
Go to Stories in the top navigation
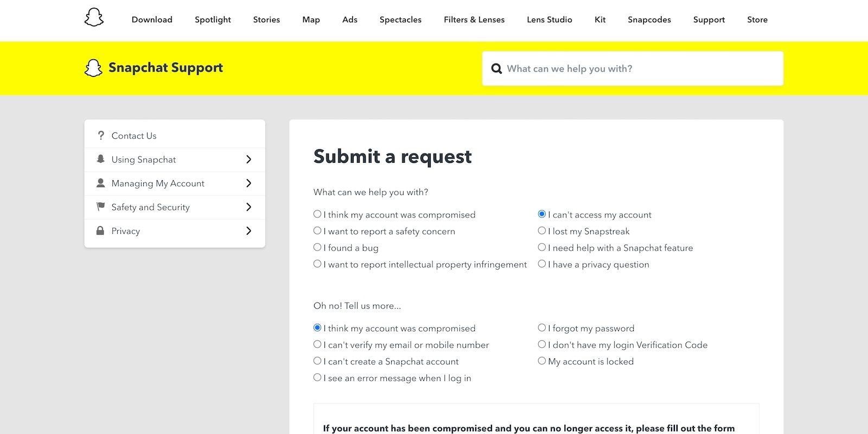[x=266, y=20]
